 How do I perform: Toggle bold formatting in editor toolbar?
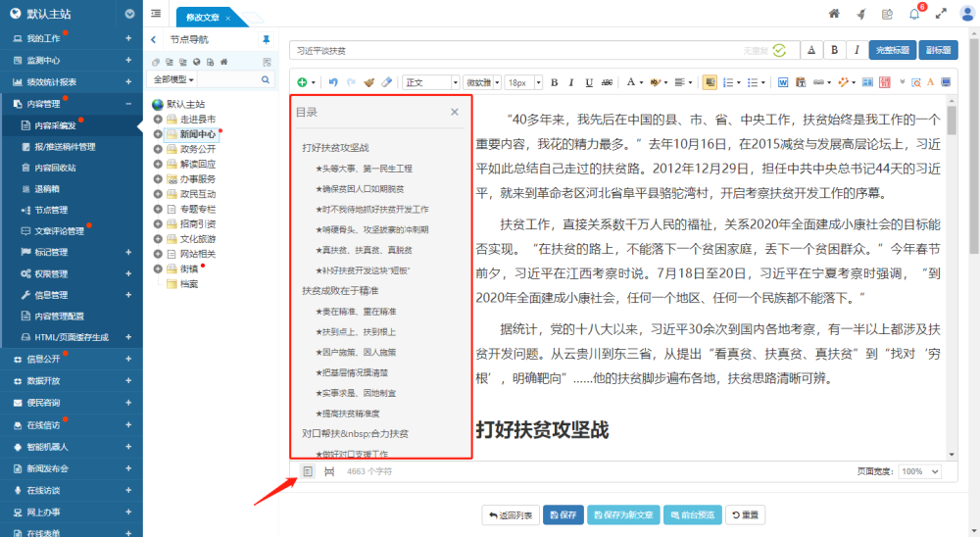pos(555,82)
